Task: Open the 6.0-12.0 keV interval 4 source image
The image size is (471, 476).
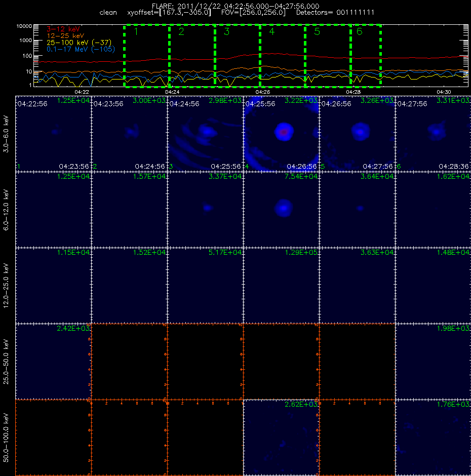Action: coord(281,210)
